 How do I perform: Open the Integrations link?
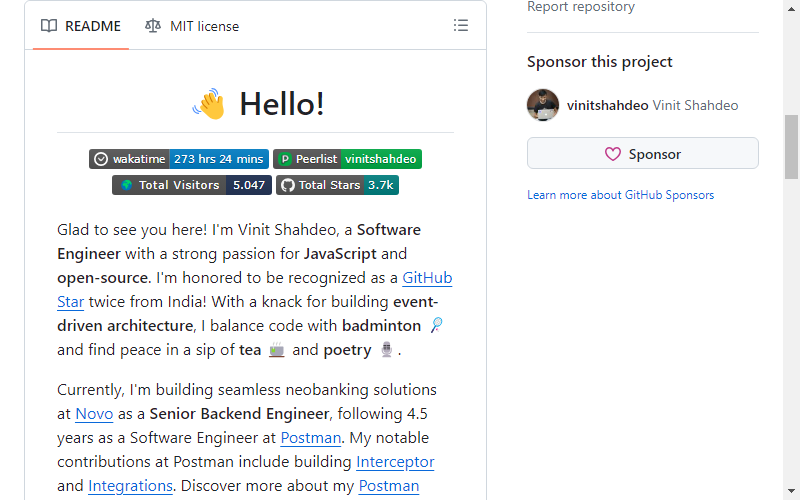(130, 486)
